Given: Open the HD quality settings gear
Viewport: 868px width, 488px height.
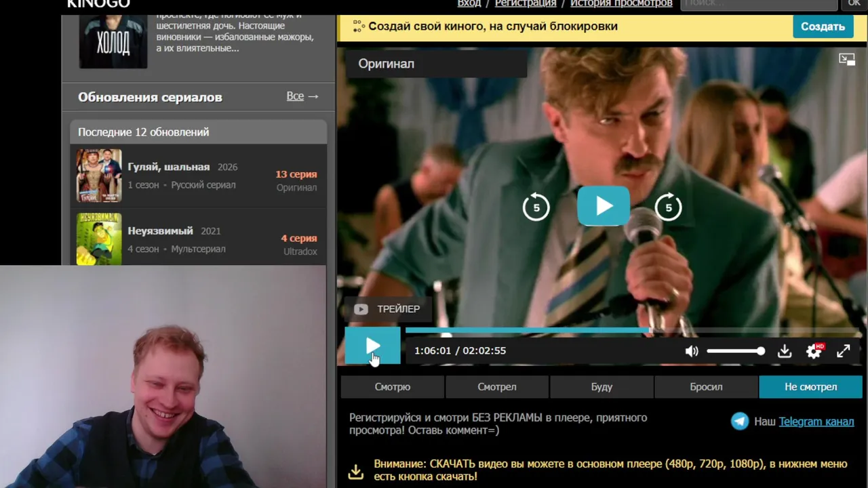Looking at the screenshot, I should click(x=814, y=351).
